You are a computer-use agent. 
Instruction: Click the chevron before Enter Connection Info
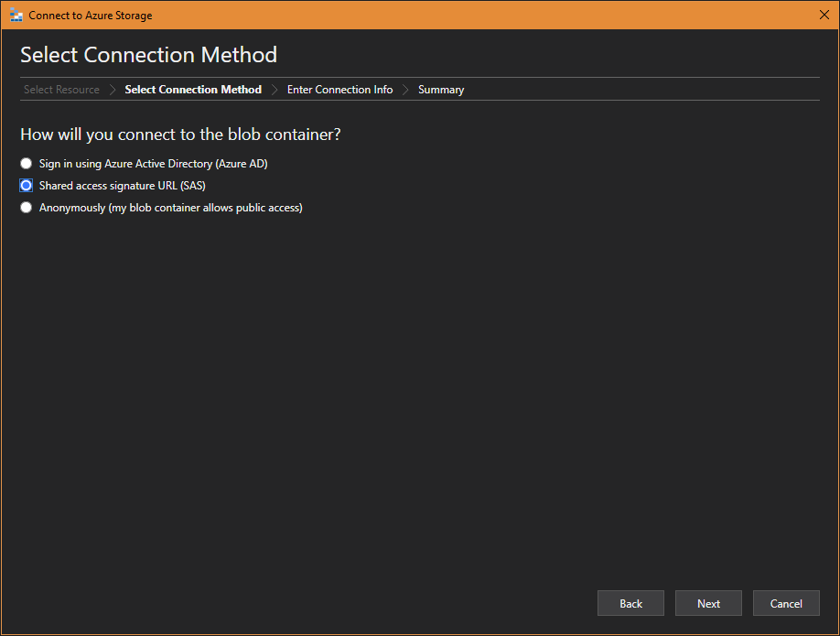point(275,90)
